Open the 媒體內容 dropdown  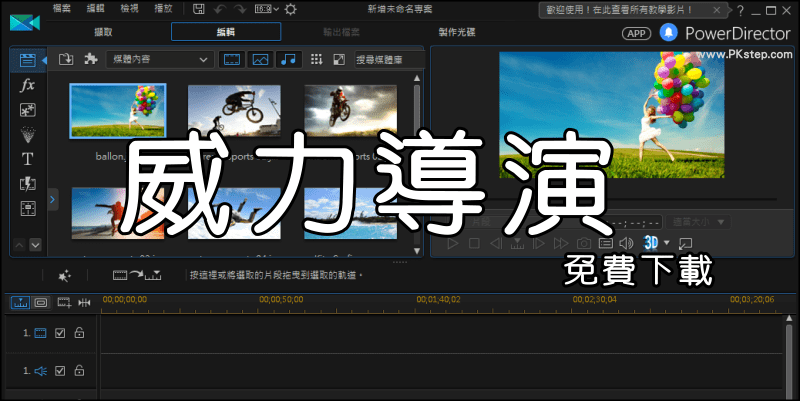tap(160, 59)
